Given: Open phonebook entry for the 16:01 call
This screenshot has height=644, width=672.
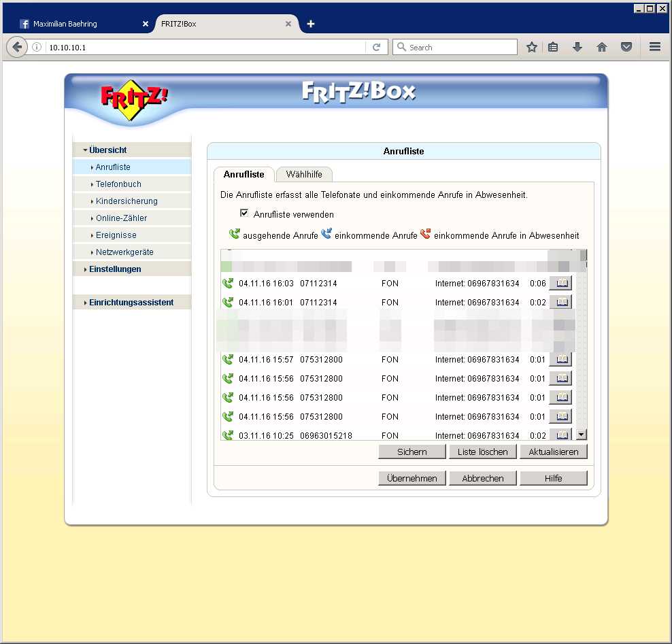Looking at the screenshot, I should [561, 302].
